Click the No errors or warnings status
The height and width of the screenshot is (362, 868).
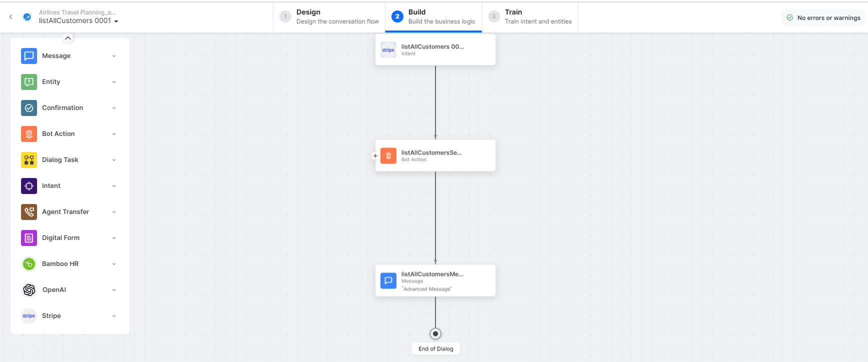pos(823,17)
